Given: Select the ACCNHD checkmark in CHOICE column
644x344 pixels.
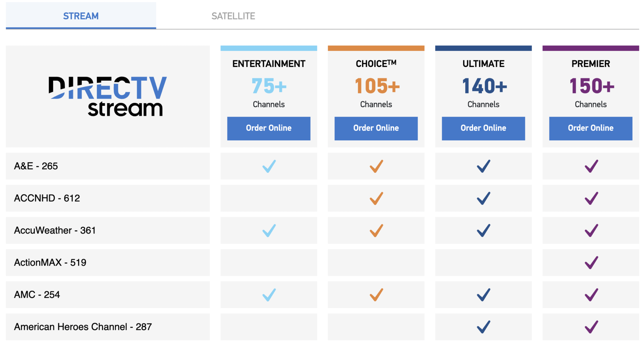Looking at the screenshot, I should click(376, 198).
